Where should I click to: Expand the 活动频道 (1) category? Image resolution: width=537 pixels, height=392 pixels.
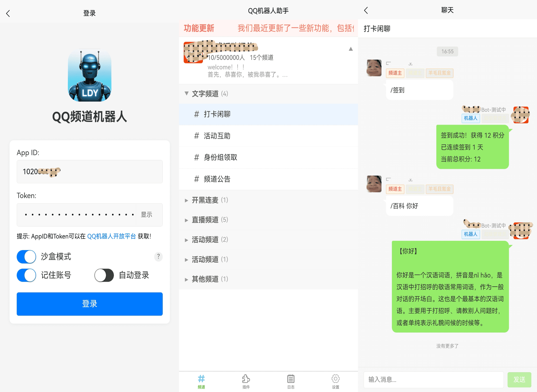click(268, 259)
